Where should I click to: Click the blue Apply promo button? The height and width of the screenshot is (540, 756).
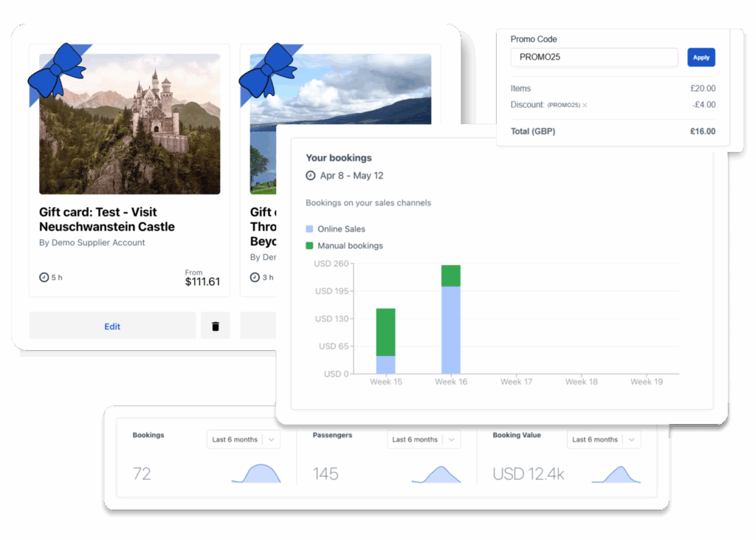701,58
